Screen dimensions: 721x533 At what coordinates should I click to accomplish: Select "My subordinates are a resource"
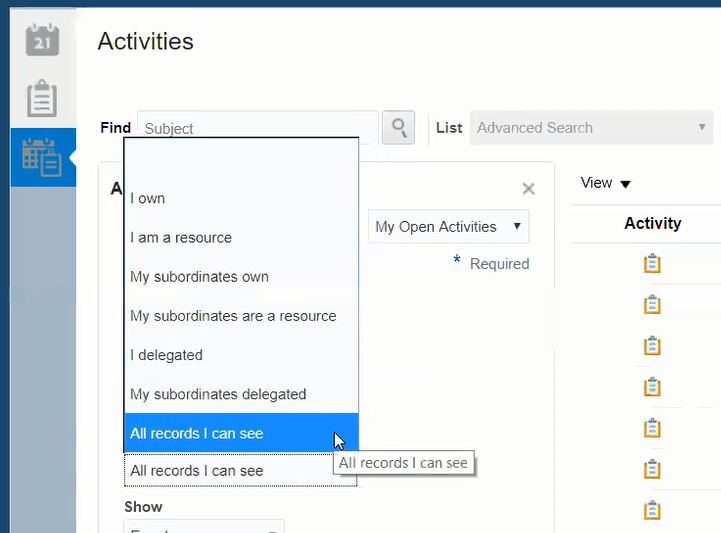click(233, 316)
